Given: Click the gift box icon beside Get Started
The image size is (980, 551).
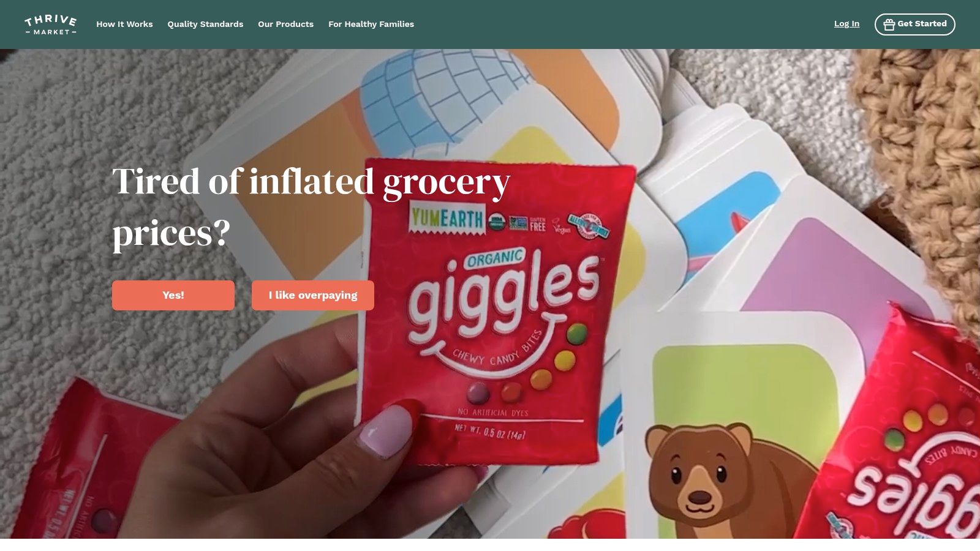Looking at the screenshot, I should tap(889, 24).
